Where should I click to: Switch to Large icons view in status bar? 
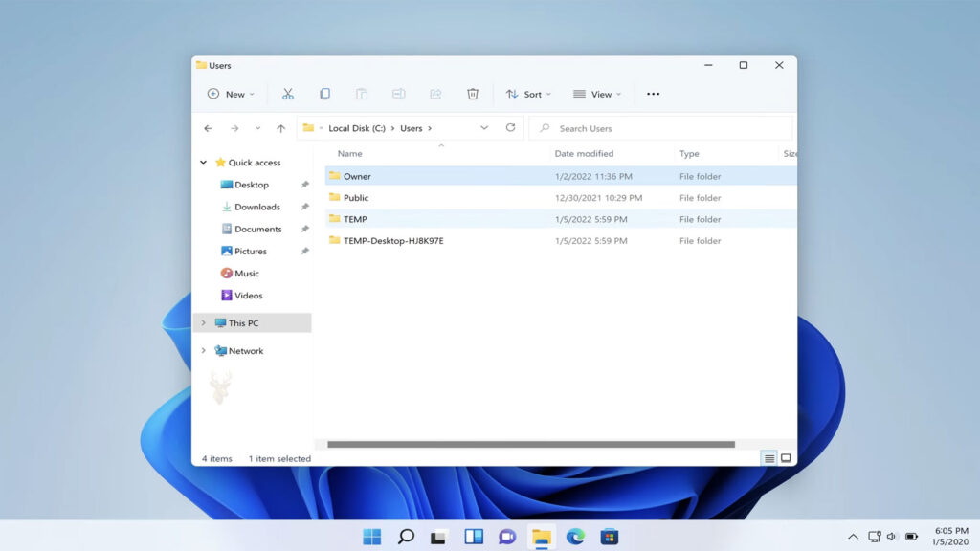786,458
